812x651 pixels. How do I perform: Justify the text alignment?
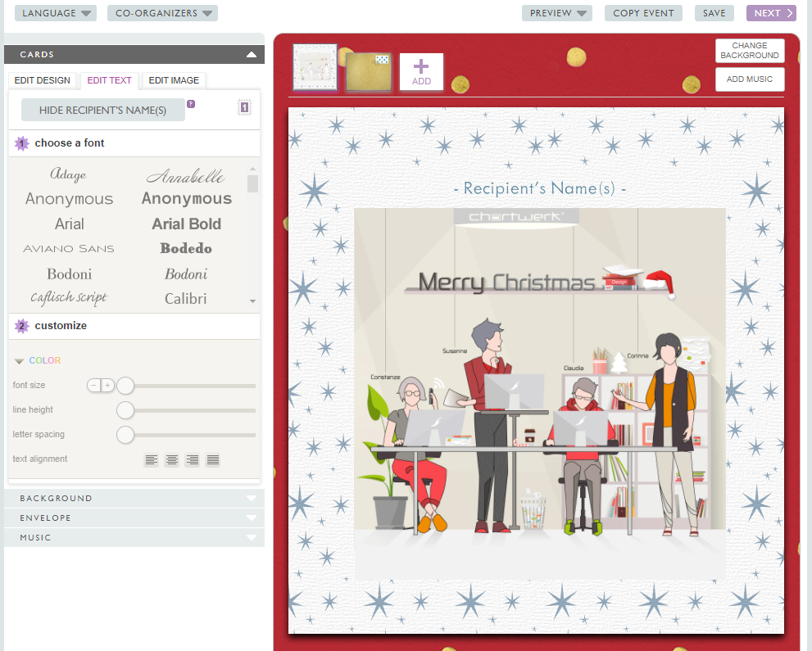pyautogui.click(x=213, y=460)
